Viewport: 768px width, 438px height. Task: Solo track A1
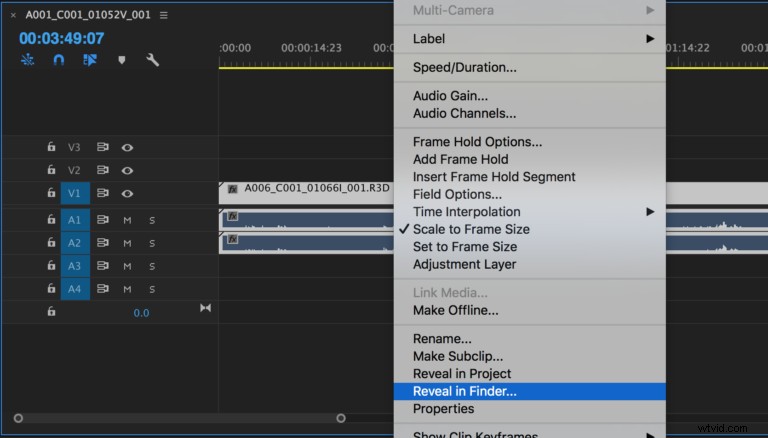[x=152, y=220]
